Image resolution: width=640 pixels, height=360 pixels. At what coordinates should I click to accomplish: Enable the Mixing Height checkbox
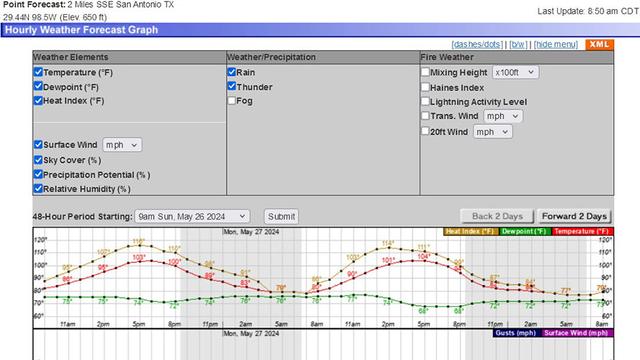click(x=425, y=72)
